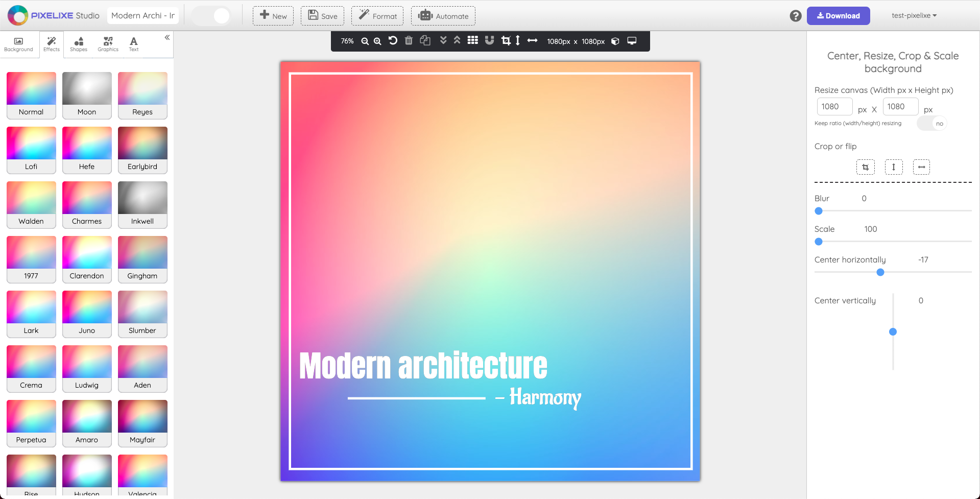Click the undo icon in canvas toolbar
Image resolution: width=980 pixels, height=499 pixels.
[x=393, y=41]
